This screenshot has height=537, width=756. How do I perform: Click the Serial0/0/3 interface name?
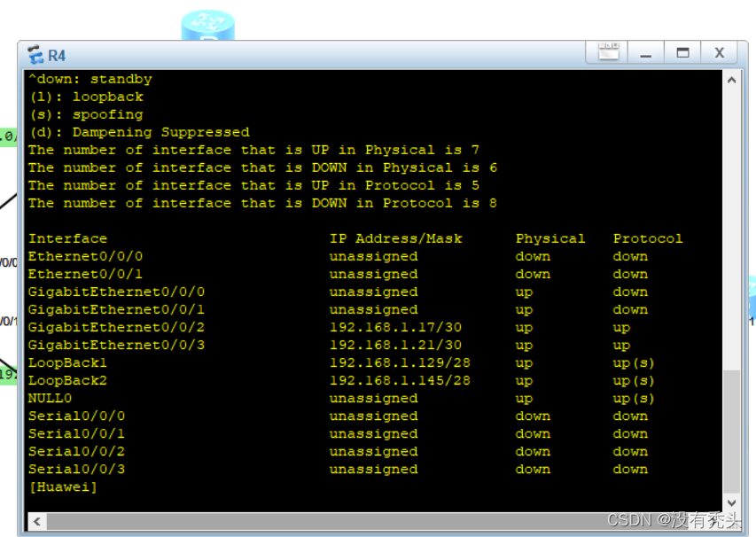(76, 470)
